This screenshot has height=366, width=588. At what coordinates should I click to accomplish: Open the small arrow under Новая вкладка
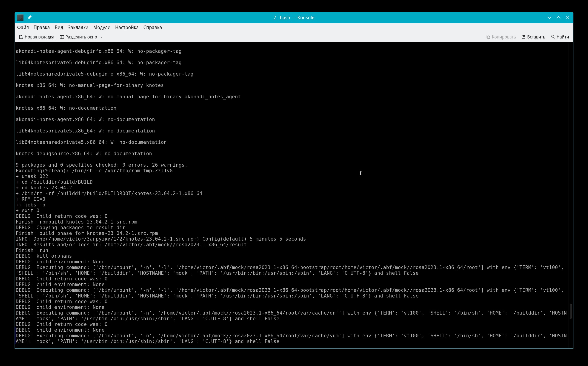coord(56,39)
